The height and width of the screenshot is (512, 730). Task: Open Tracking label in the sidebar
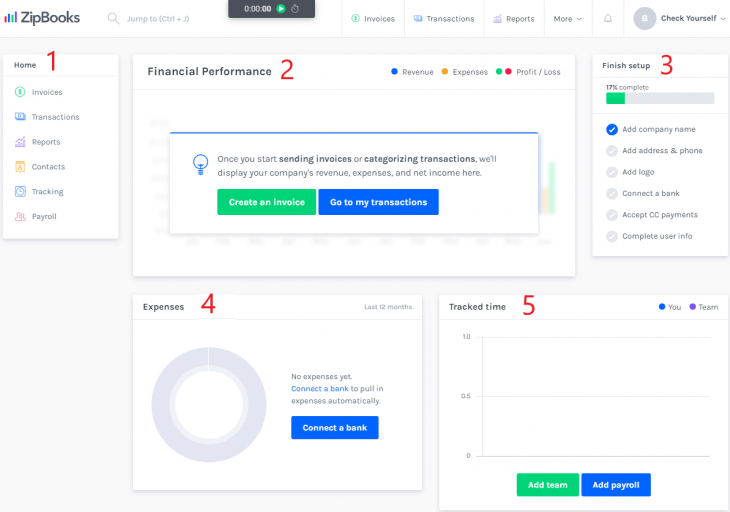(47, 192)
